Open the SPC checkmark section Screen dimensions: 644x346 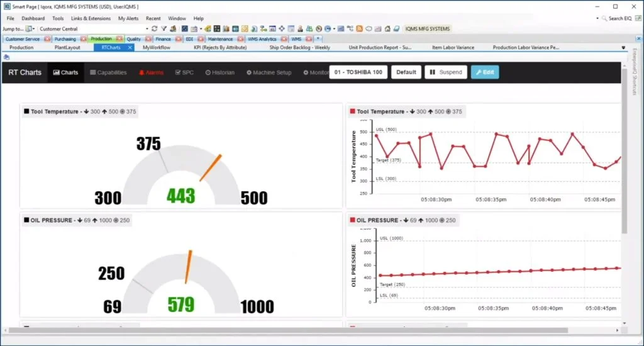tap(184, 72)
